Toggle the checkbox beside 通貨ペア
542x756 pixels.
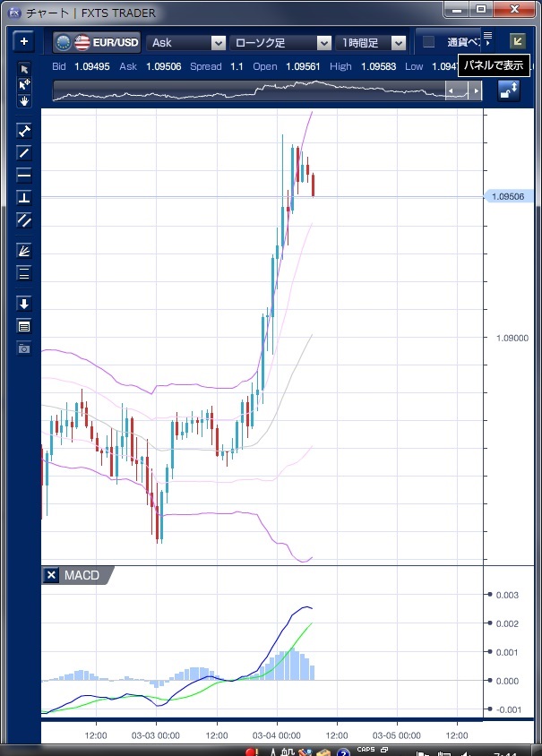(x=429, y=42)
